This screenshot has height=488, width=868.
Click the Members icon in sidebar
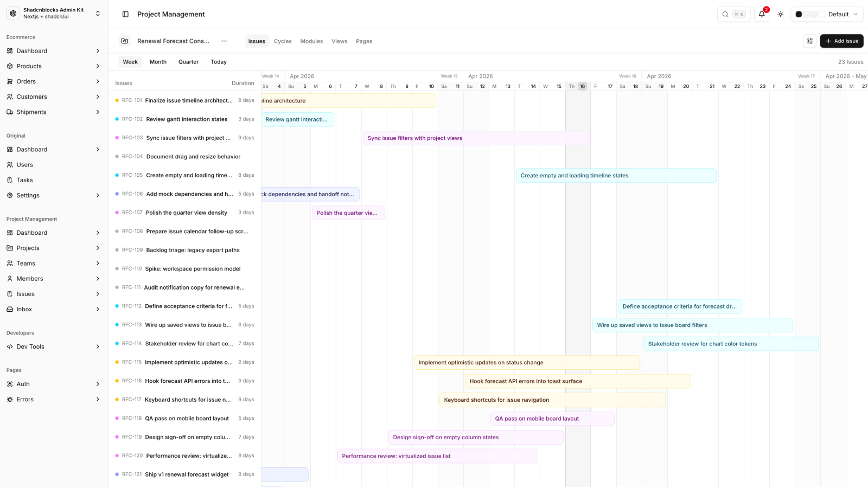[10, 279]
